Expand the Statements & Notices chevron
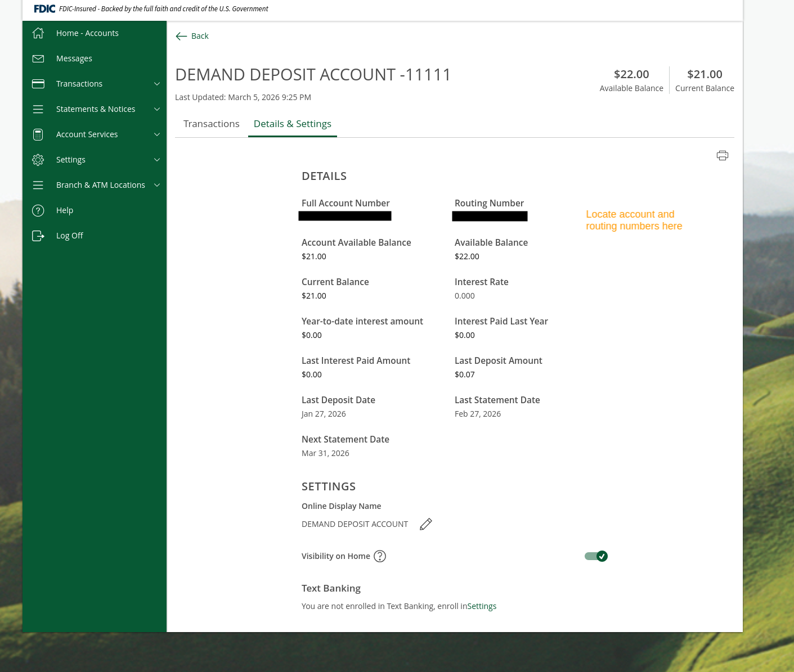794x672 pixels. [157, 109]
